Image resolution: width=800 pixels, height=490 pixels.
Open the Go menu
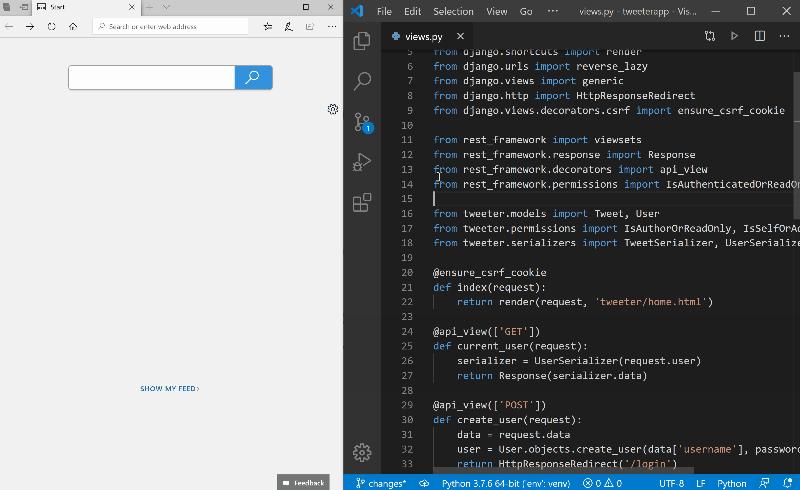[x=526, y=11]
